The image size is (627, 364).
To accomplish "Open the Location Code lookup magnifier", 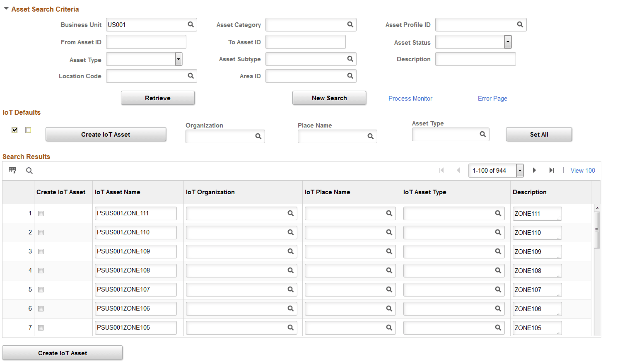I will 191,76.
